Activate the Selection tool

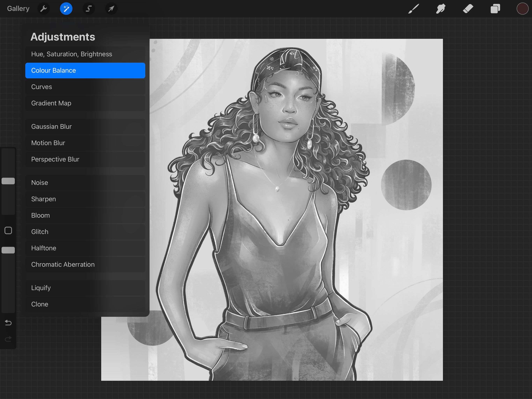[89, 9]
